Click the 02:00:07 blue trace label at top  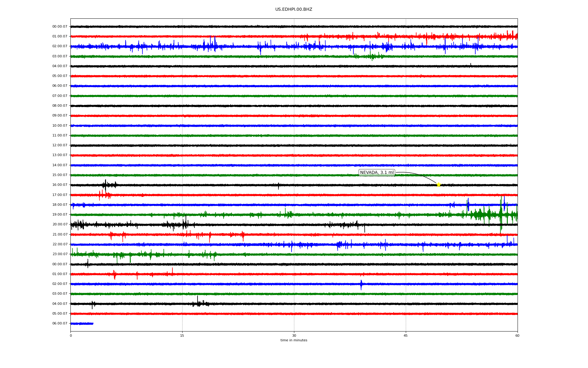(x=60, y=46)
